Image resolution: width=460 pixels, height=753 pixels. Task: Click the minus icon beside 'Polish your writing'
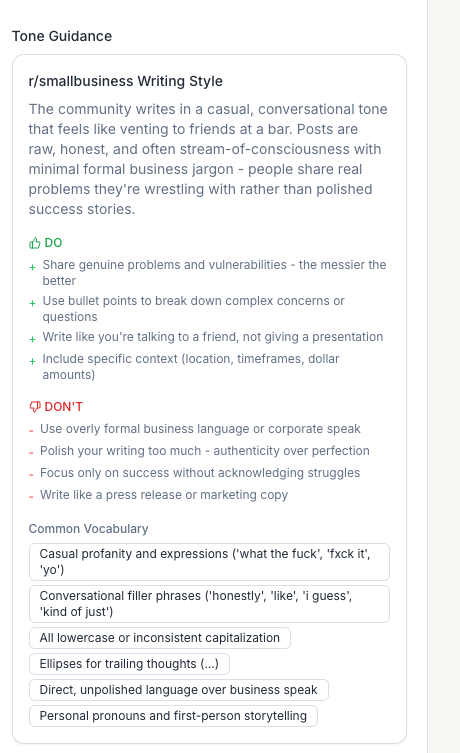point(31,453)
